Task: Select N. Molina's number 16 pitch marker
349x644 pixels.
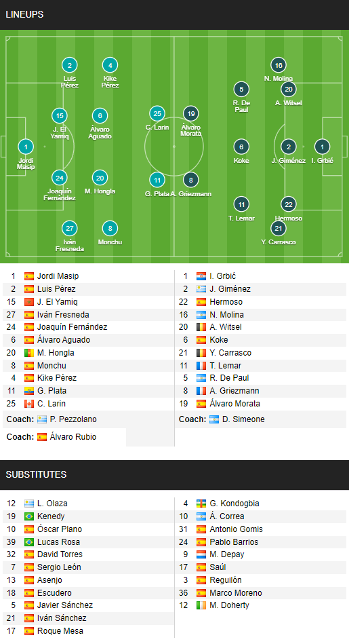Action: 279,65
